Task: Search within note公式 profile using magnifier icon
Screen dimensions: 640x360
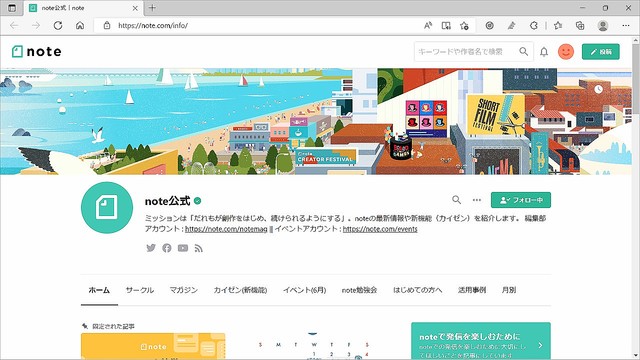Action: [x=456, y=200]
